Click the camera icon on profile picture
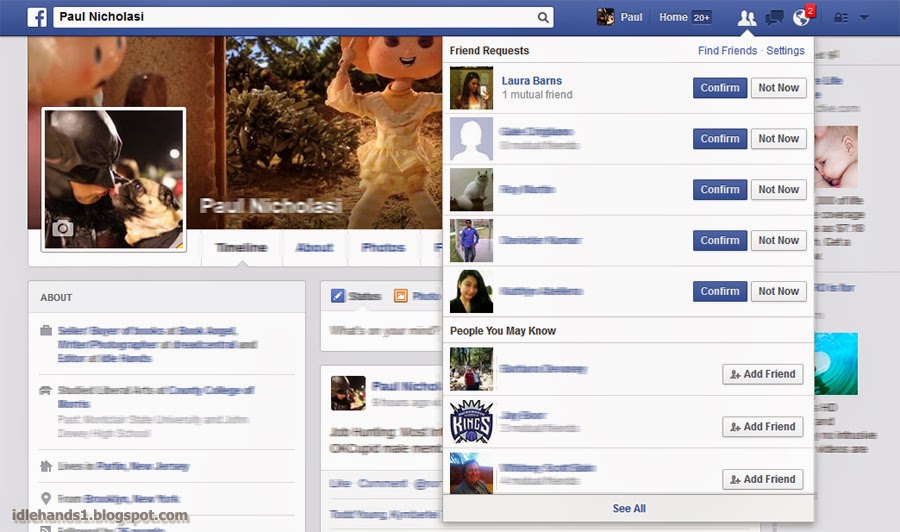 coord(63,228)
